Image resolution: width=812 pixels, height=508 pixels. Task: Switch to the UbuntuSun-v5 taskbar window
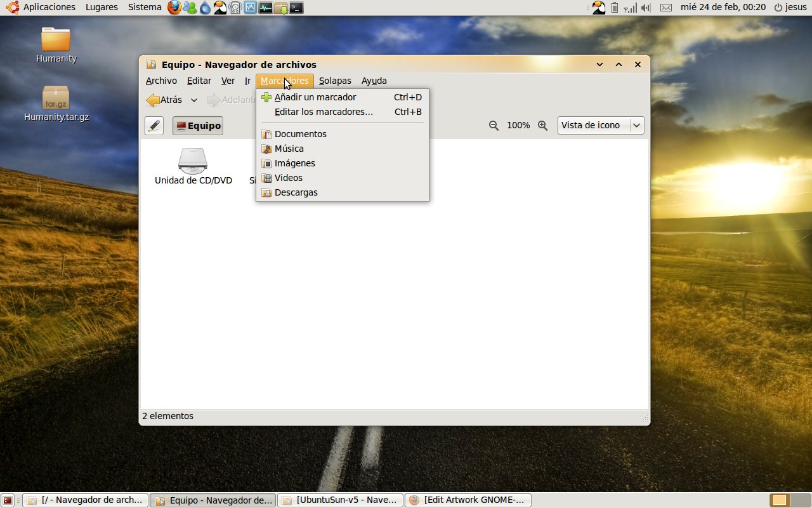[340, 500]
